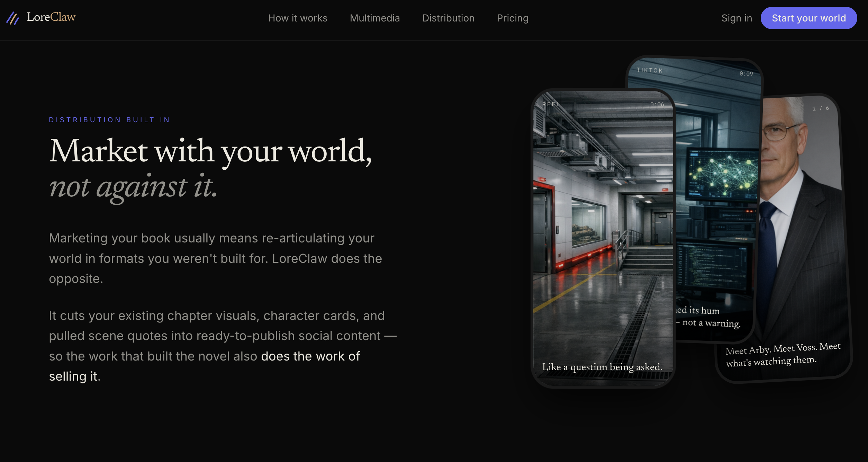View the Pricing page
Screen dimensions: 868x462
[x=513, y=18]
